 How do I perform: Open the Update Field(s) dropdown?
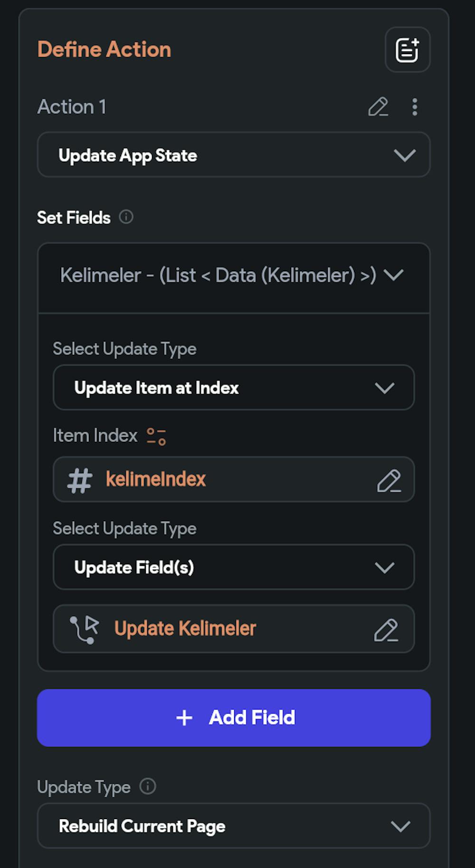[234, 567]
